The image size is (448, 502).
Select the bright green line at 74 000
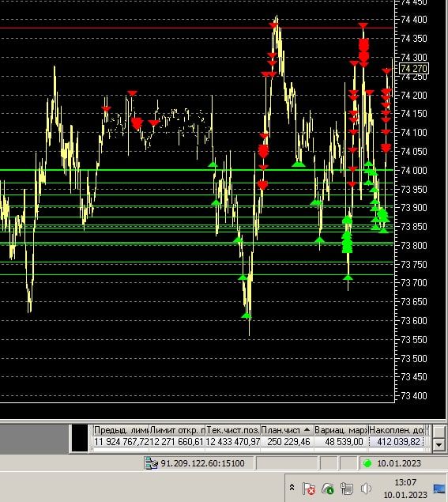coord(197,170)
